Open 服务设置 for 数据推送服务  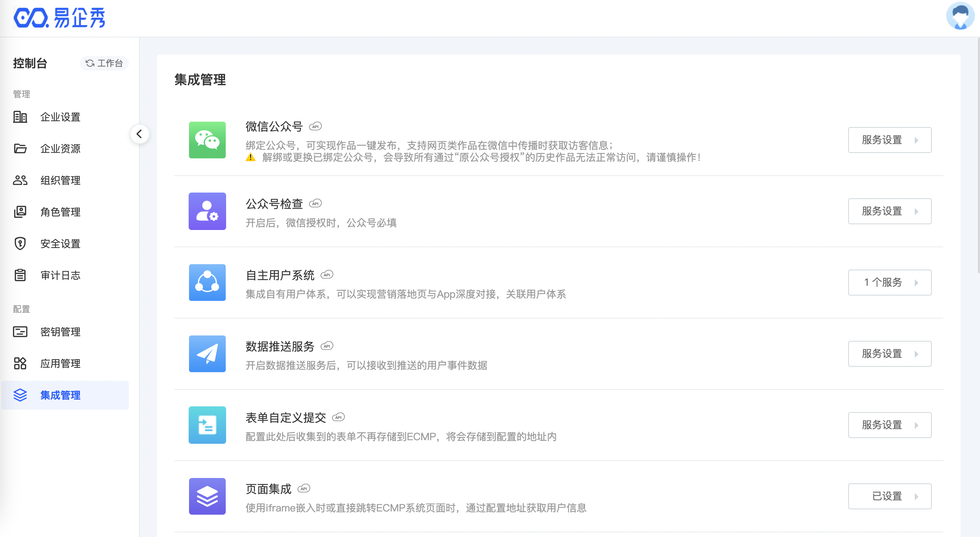(x=890, y=354)
